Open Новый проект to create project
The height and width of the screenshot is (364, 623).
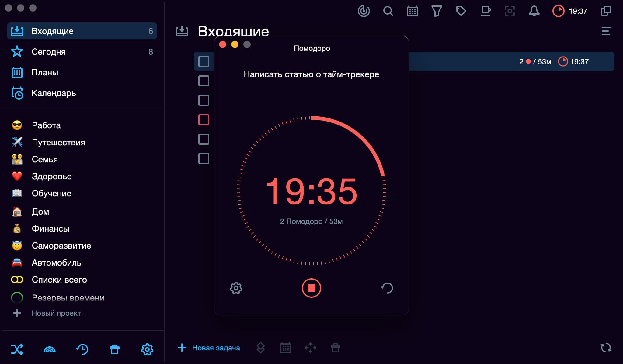coord(56,312)
